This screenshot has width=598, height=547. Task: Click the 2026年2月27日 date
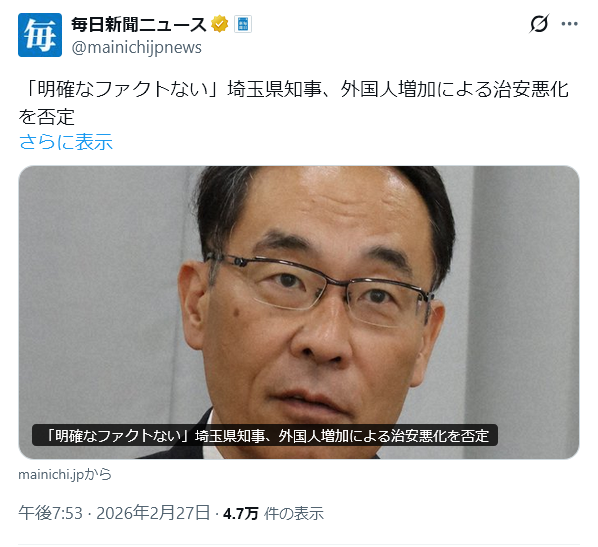pos(153,513)
